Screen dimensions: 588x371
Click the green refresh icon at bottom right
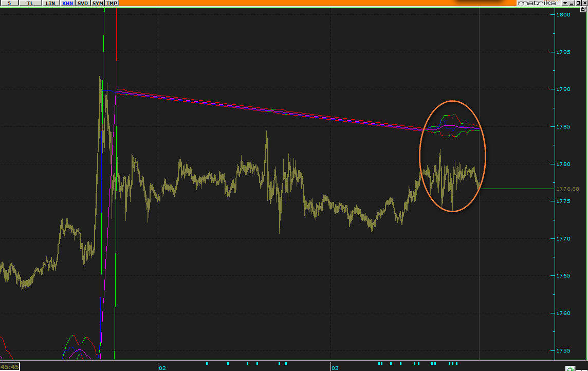tap(571, 369)
